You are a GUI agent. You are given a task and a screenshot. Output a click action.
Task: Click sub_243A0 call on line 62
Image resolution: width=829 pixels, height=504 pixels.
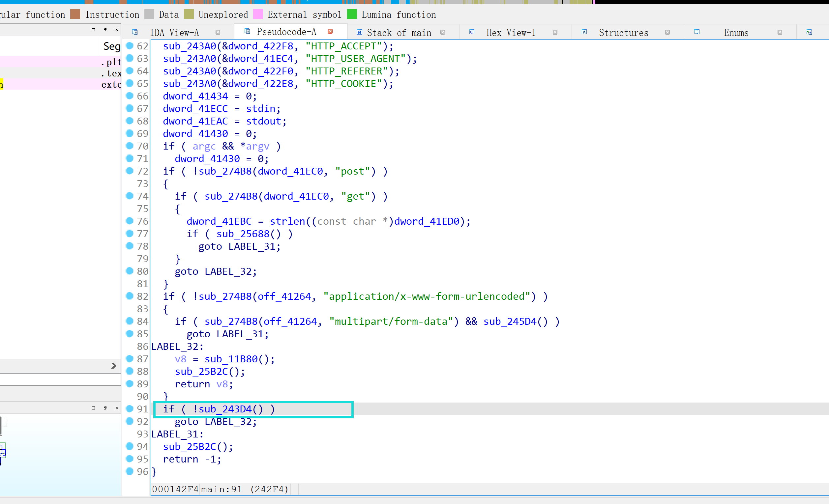190,46
